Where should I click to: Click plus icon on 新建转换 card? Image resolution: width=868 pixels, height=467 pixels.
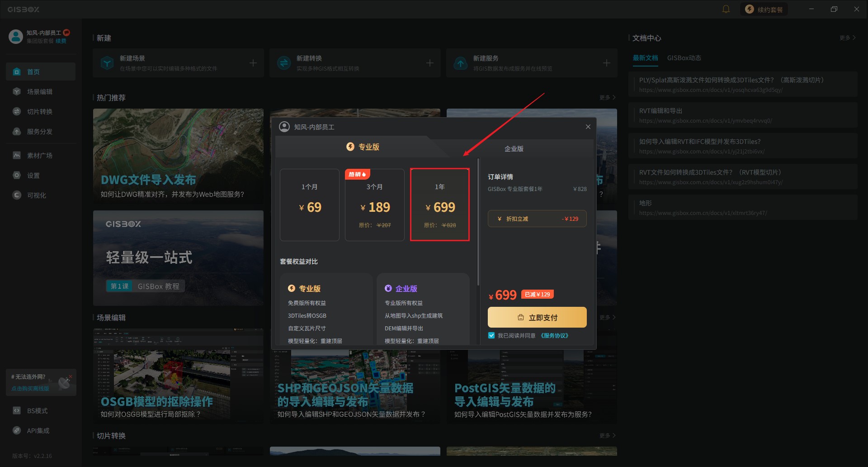click(430, 63)
